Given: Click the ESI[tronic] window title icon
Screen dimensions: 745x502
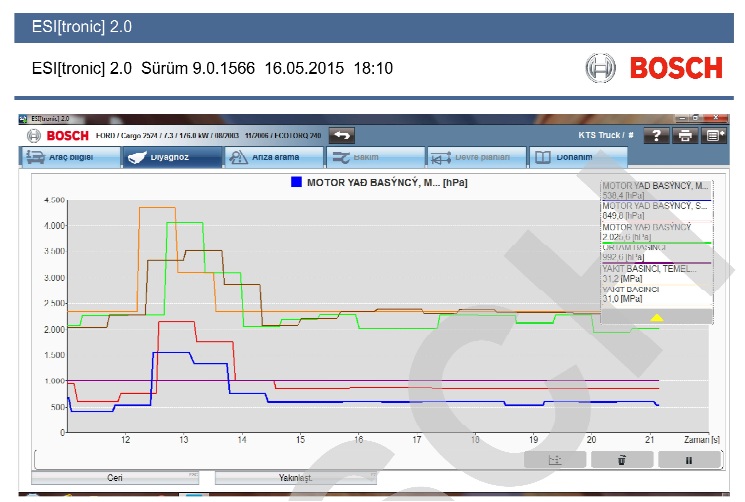Looking at the screenshot, I should pyautogui.click(x=23, y=119).
